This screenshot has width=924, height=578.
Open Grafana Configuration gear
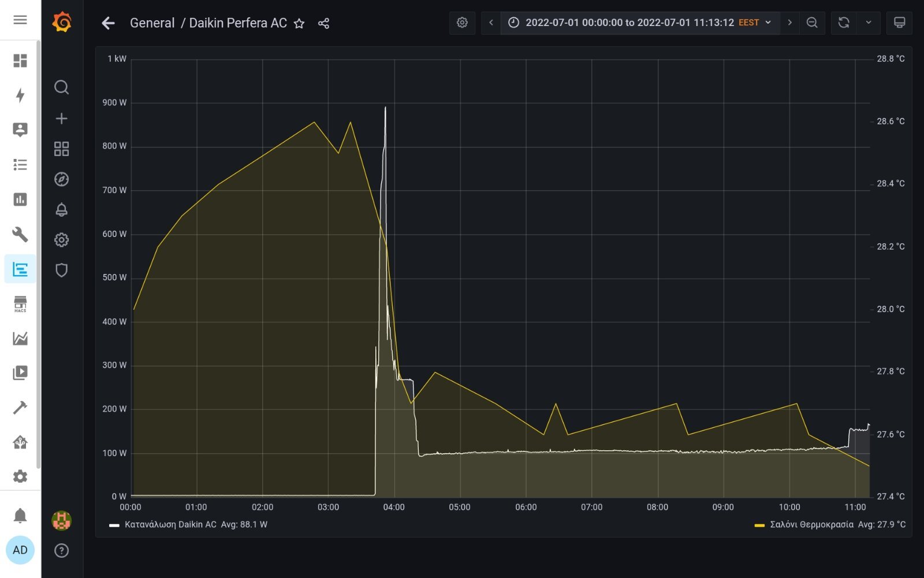point(61,240)
